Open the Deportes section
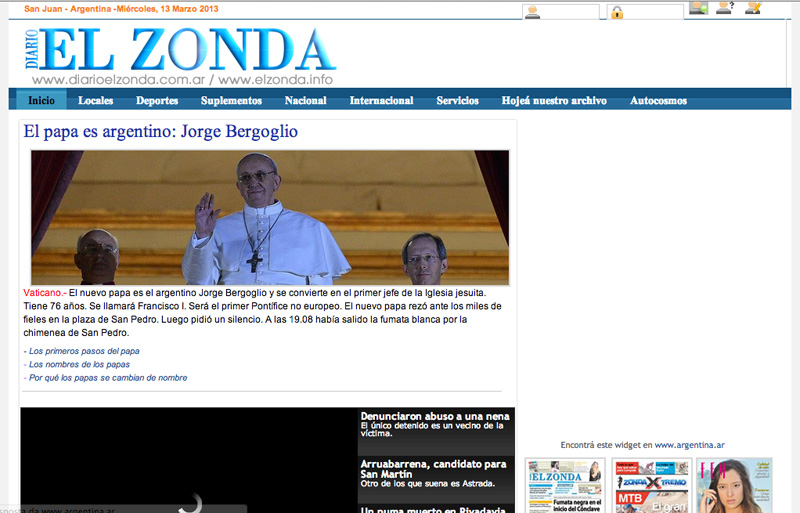Image resolution: width=800 pixels, height=513 pixels. point(157,100)
